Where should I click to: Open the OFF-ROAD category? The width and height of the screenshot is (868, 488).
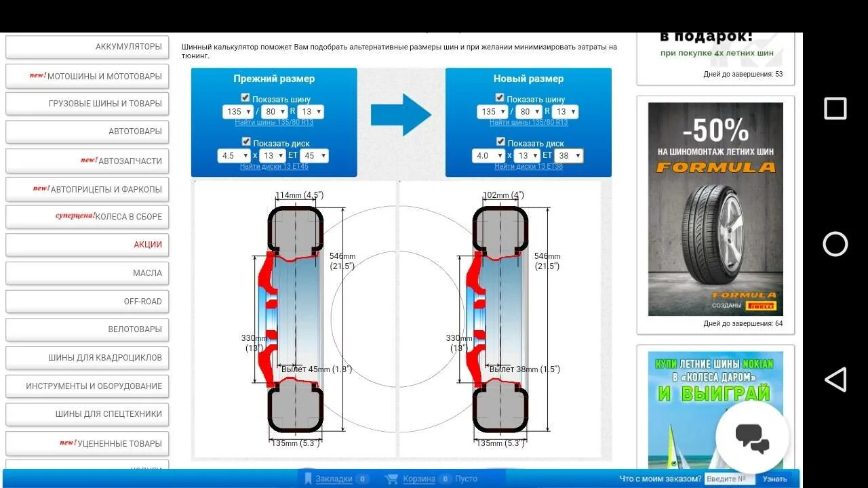click(x=87, y=302)
